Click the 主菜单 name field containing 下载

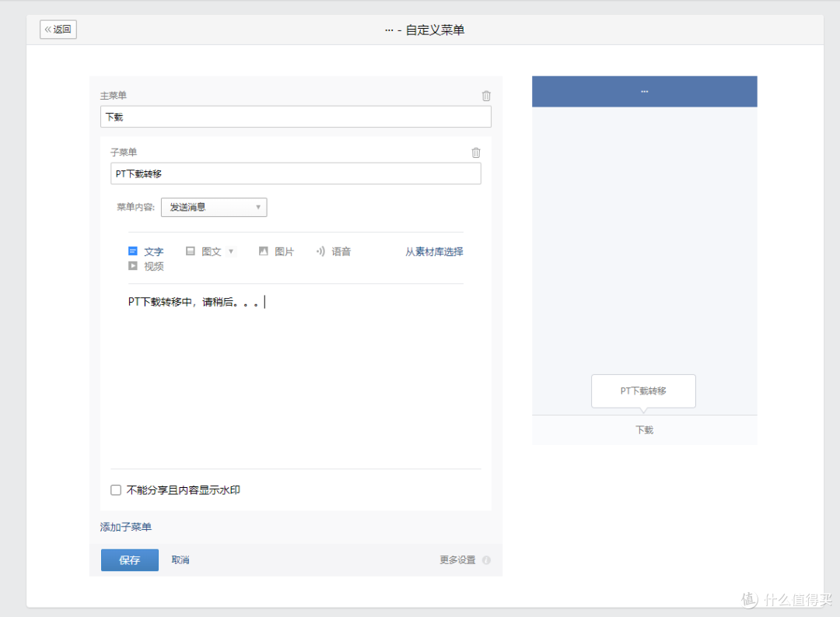(296, 117)
